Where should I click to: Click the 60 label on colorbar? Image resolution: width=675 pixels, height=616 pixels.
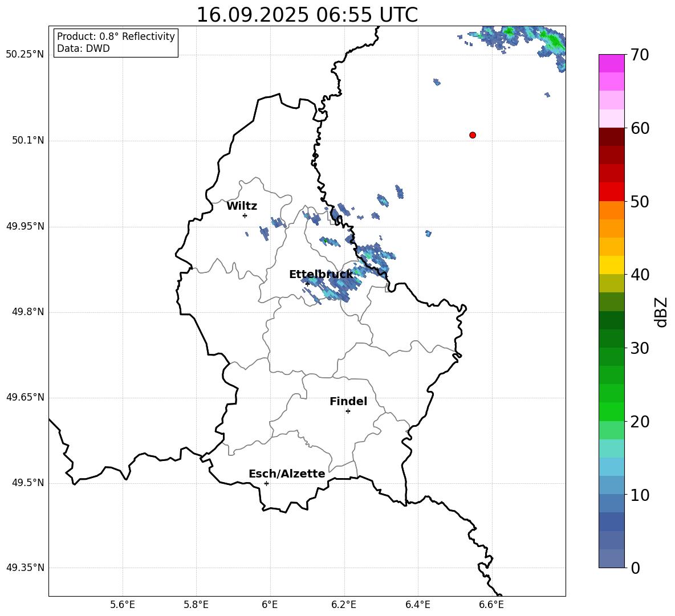click(x=640, y=128)
